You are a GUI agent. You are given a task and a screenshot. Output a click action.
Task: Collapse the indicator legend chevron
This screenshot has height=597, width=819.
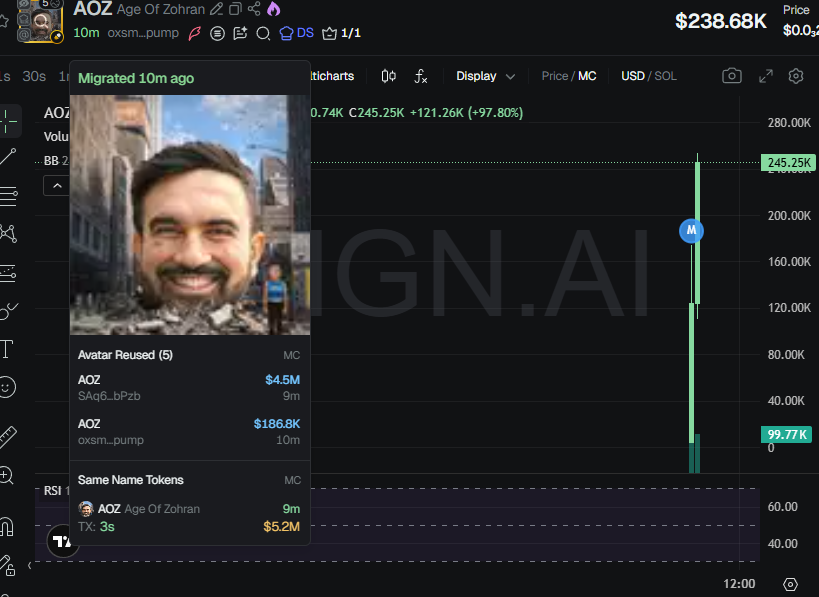[56, 185]
